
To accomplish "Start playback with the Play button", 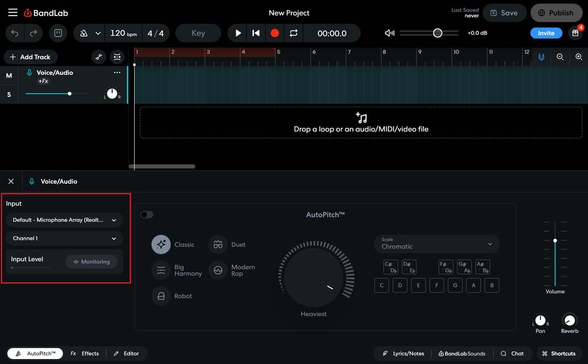I will coord(238,34).
